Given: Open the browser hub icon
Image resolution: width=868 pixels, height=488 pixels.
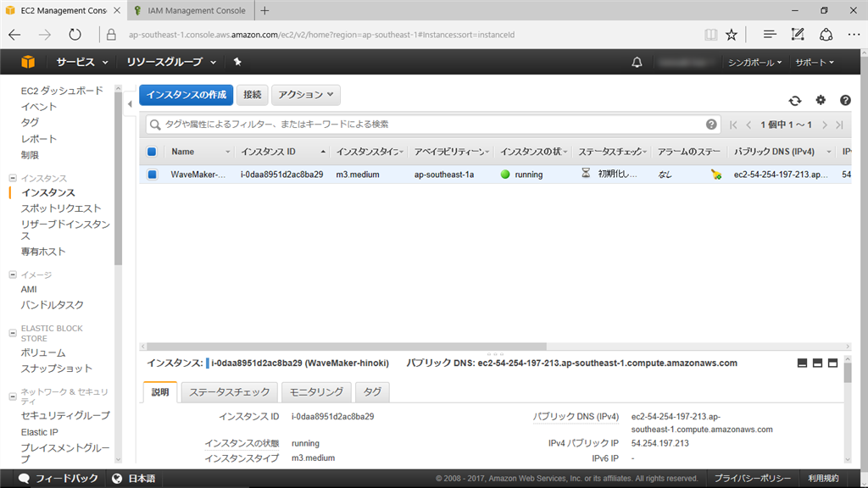Looking at the screenshot, I should [770, 34].
